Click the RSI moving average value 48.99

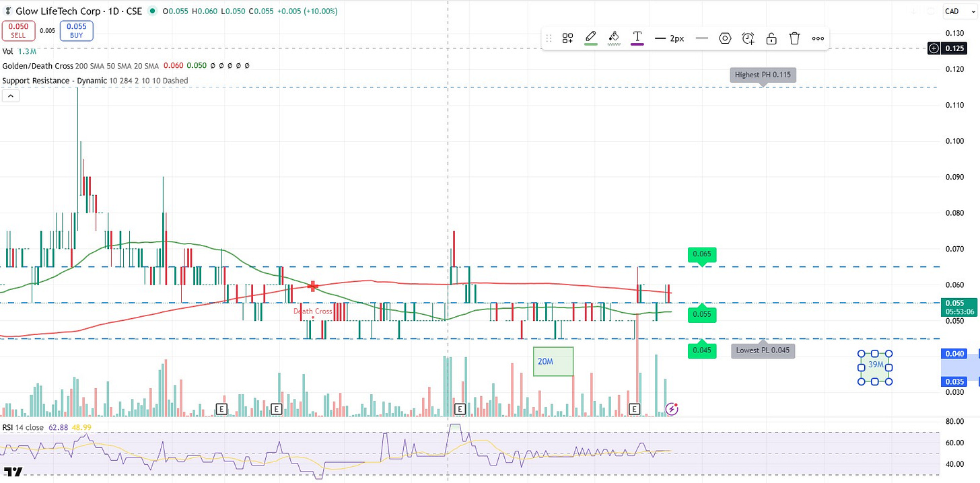pyautogui.click(x=81, y=427)
